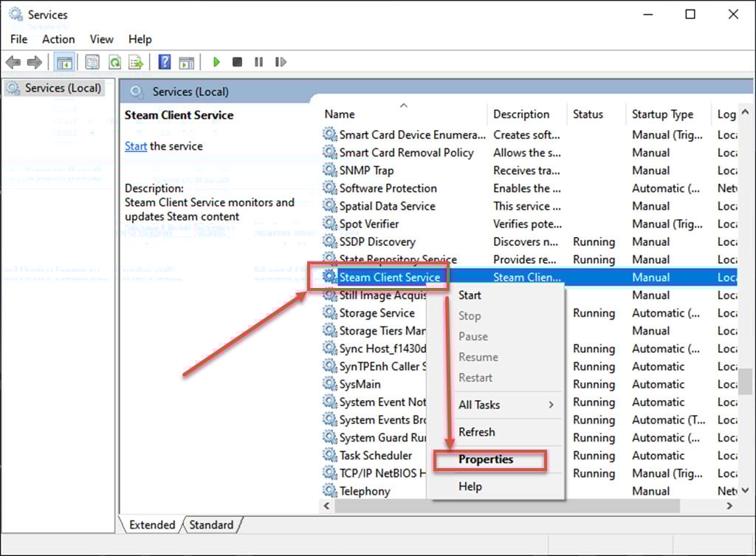Click horizontal scrollbar right arrow

[729, 506]
